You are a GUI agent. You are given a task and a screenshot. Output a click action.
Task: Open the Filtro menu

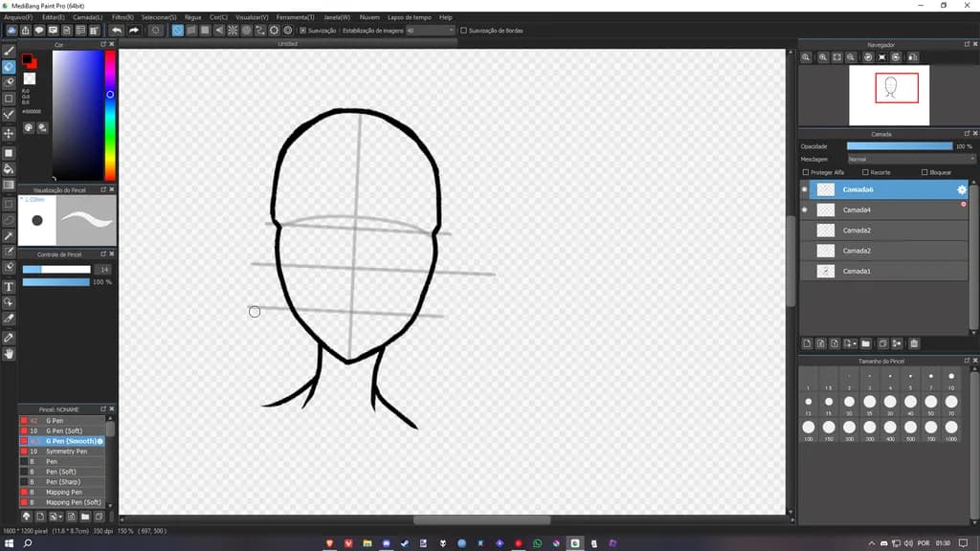pos(122,17)
